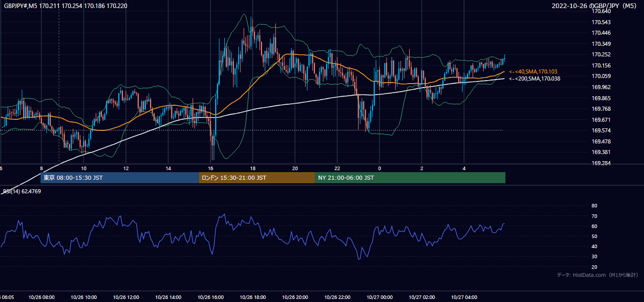Click price axis value 170.252
This screenshot has height=302, width=644.
click(x=602, y=54)
